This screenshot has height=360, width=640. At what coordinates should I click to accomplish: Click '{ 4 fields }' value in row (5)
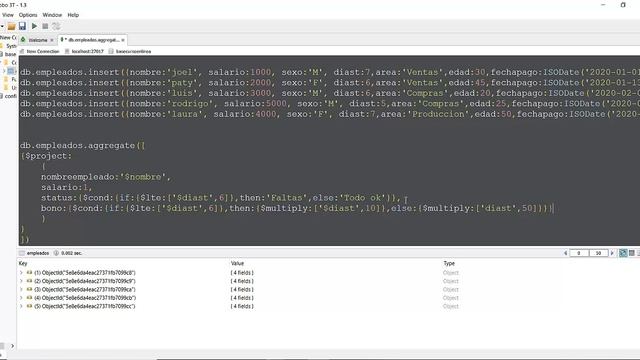[242, 306]
